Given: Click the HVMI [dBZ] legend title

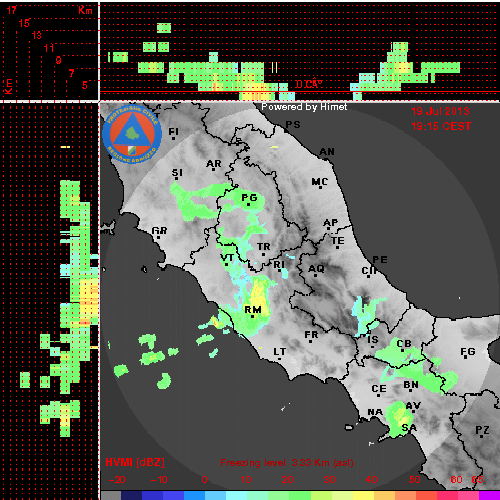Looking at the screenshot, I should (135, 462).
